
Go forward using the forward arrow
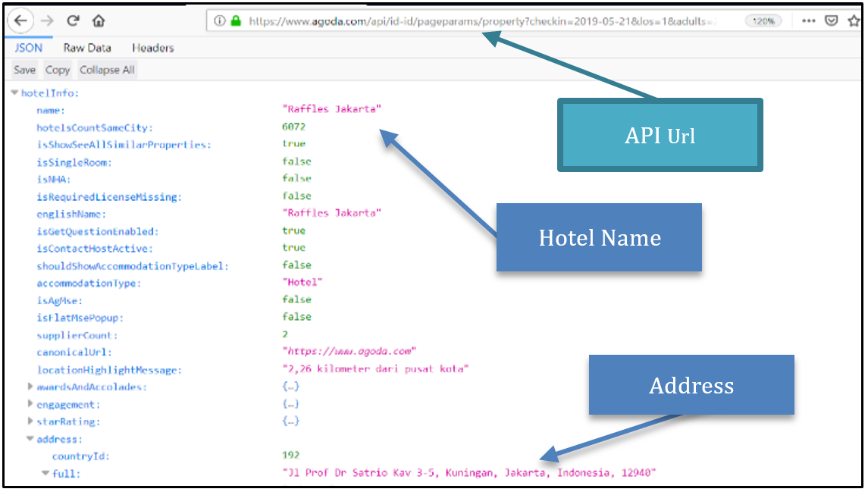(x=48, y=21)
